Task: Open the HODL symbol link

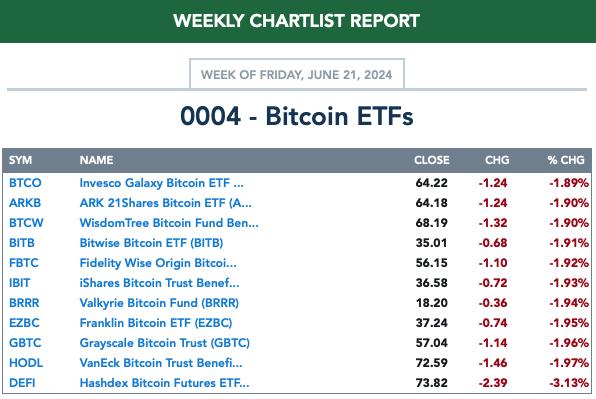Action: coord(26,363)
